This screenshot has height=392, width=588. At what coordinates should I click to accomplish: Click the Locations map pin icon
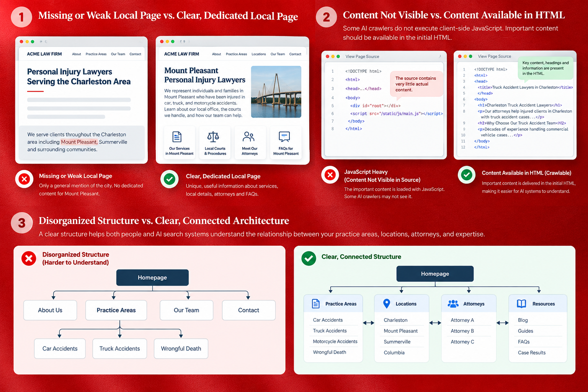[387, 304]
